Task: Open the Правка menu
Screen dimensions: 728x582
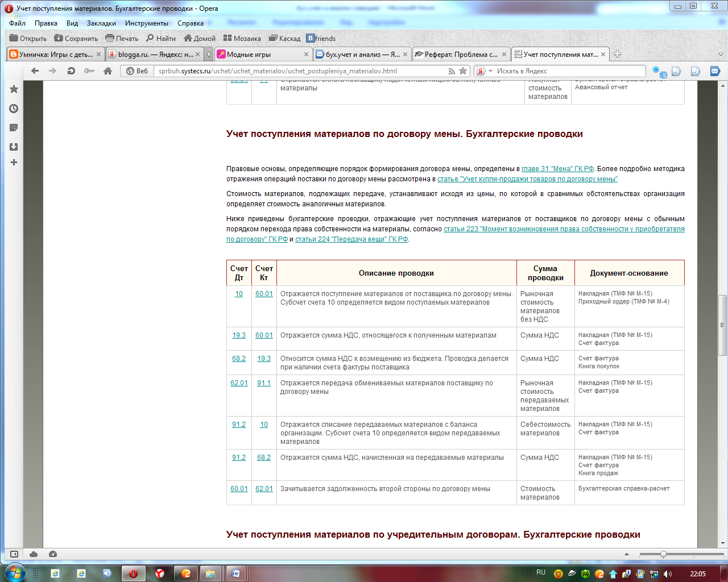Action: [45, 23]
